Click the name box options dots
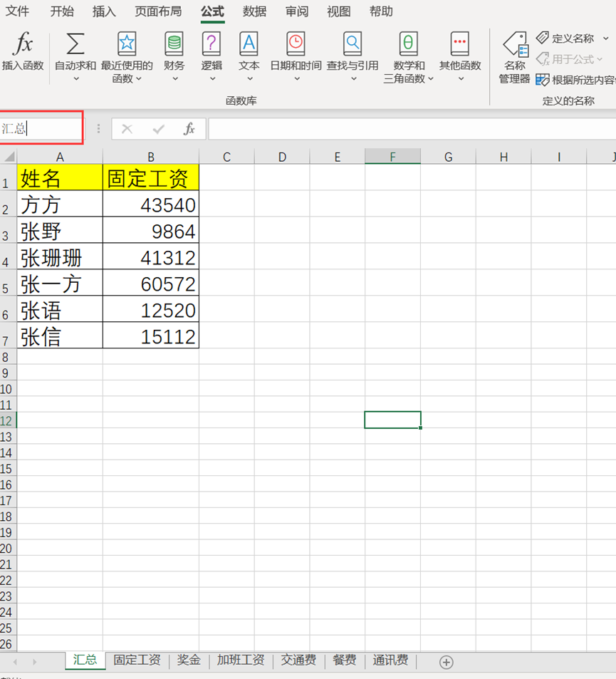Image resolution: width=616 pixels, height=679 pixels. click(99, 129)
